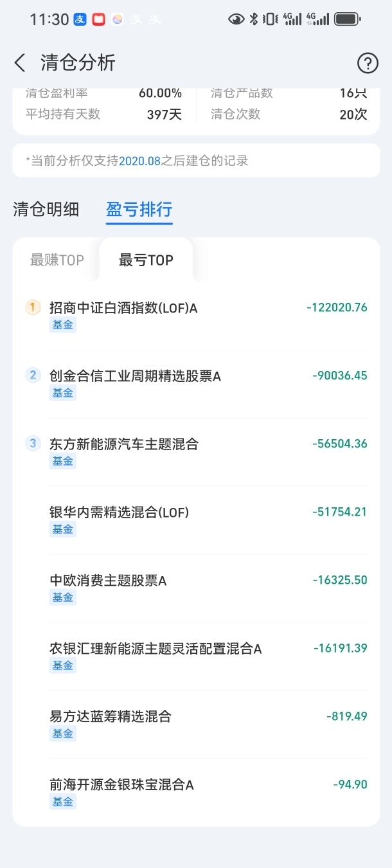Tap the back arrow icon
This screenshot has width=392, height=868.
coord(20,63)
